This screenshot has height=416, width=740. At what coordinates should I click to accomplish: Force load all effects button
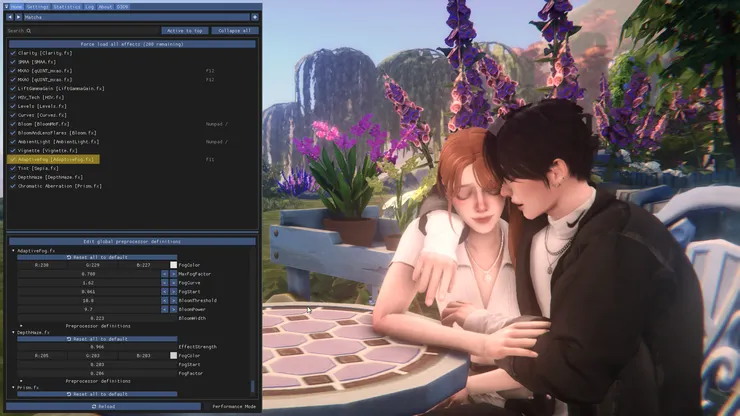[132, 44]
